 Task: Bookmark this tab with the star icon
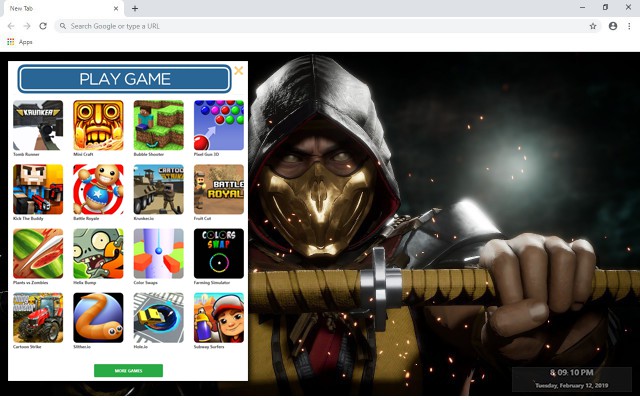(x=593, y=26)
